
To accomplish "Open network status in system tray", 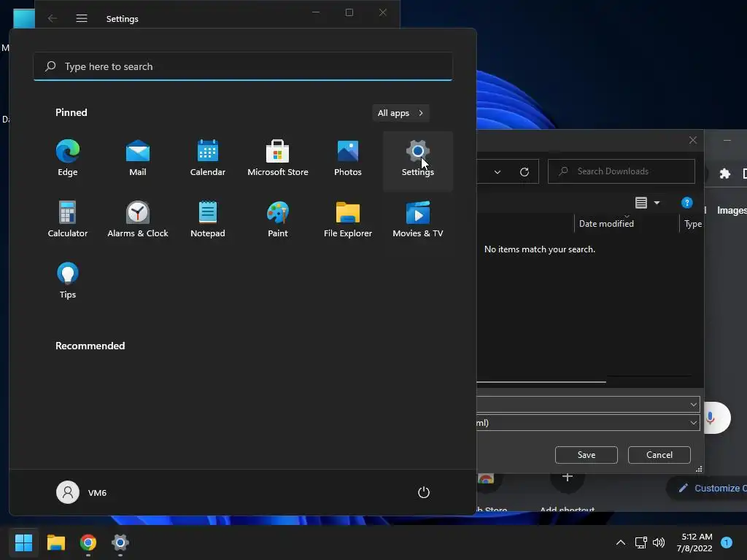I will (640, 542).
